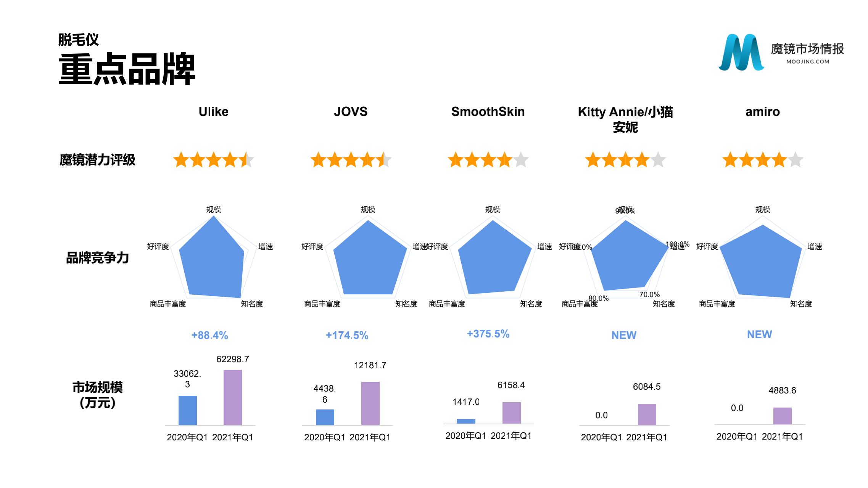The width and height of the screenshot is (868, 488).
Task: Select the JOVS radar chart pentagon
Action: click(369, 261)
